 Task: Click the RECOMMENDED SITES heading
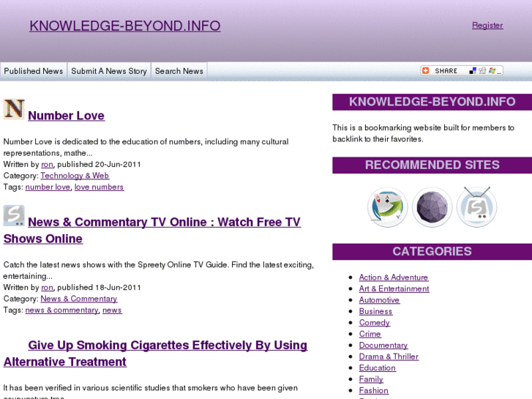click(x=432, y=165)
